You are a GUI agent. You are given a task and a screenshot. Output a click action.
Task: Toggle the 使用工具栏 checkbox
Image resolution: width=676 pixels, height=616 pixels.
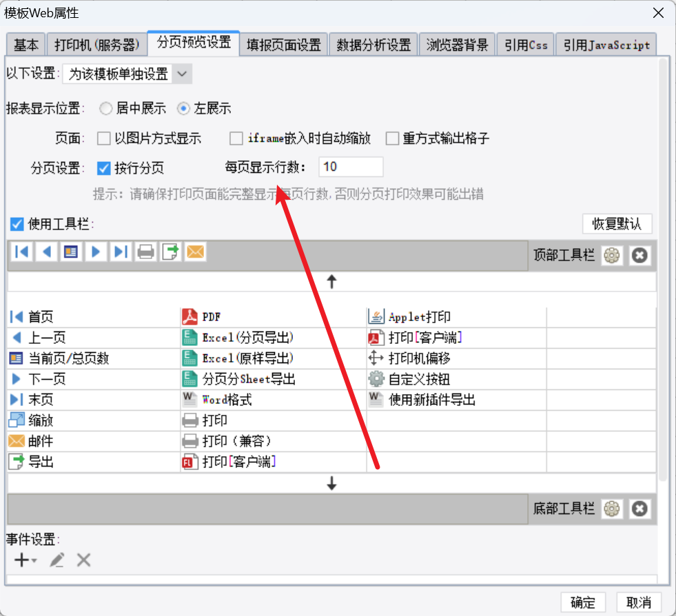17,224
